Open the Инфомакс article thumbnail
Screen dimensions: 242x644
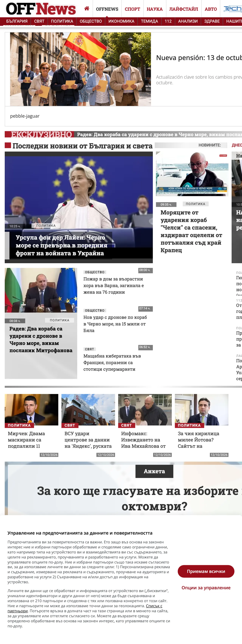(x=145, y=409)
